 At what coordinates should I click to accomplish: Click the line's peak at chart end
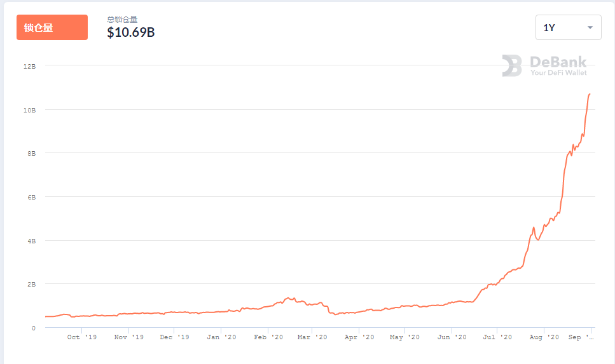(590, 94)
